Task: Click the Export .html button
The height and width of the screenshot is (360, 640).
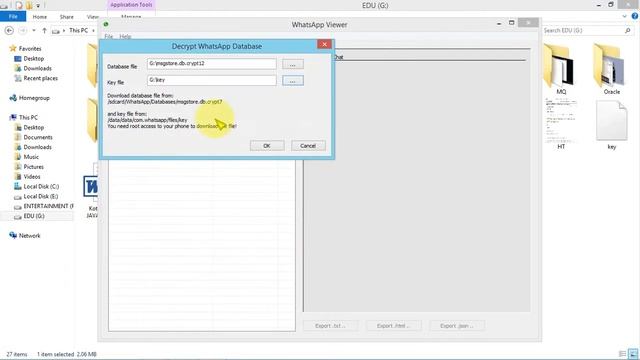Action: [393, 326]
